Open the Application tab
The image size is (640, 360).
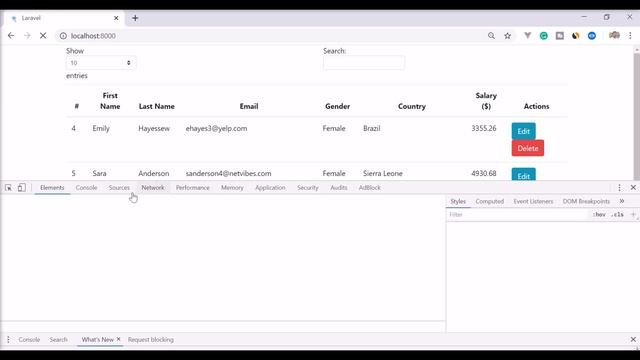270,188
